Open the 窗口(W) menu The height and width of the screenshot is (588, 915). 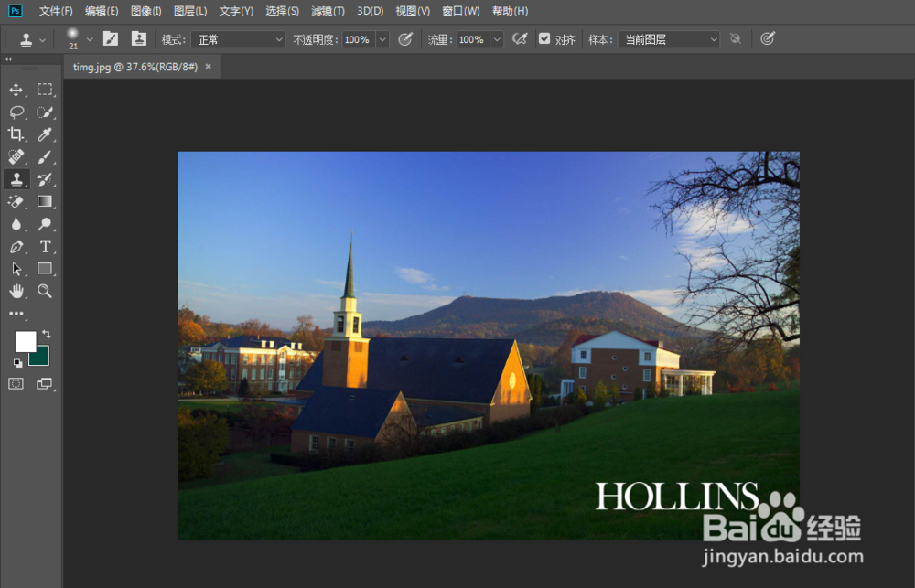tap(461, 11)
